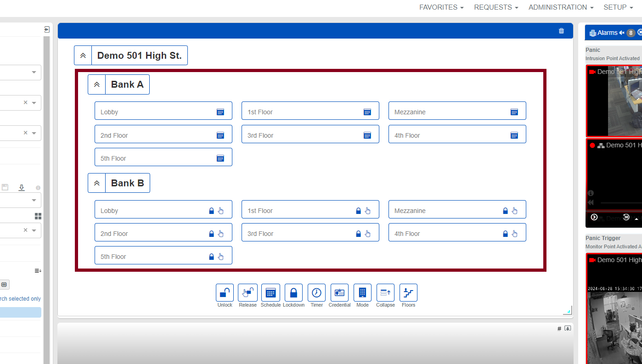The image size is (642, 364).
Task: Click the Lockdown padlock icon
Action: 293,293
